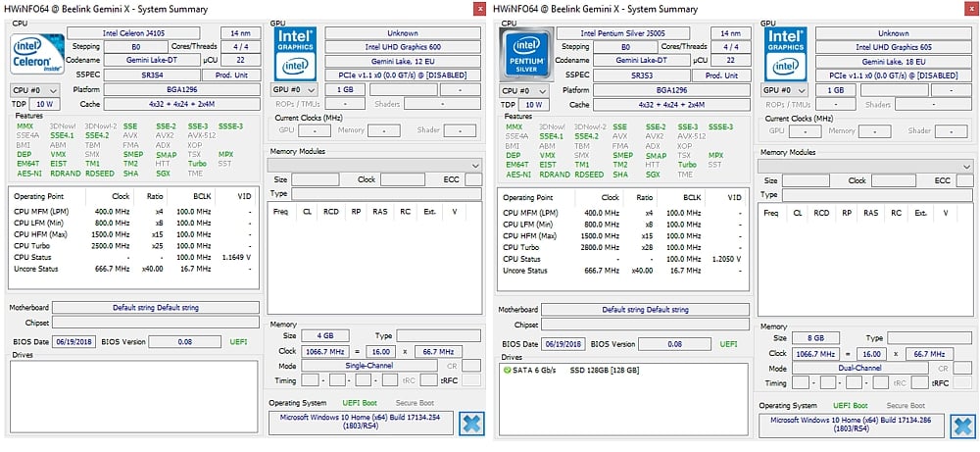This screenshot has width=980, height=452.
Task: Select the SR3S4 SSPEC value
Action: pyautogui.click(x=152, y=75)
